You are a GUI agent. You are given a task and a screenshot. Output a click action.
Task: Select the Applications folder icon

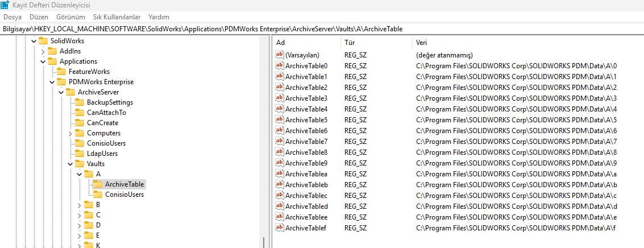click(52, 61)
